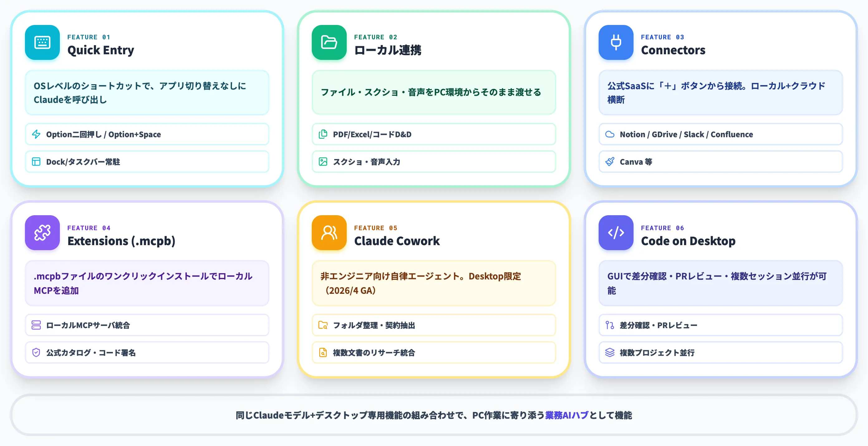Click the 非エンジニア向け自律エージェント description box

pyautogui.click(x=434, y=283)
